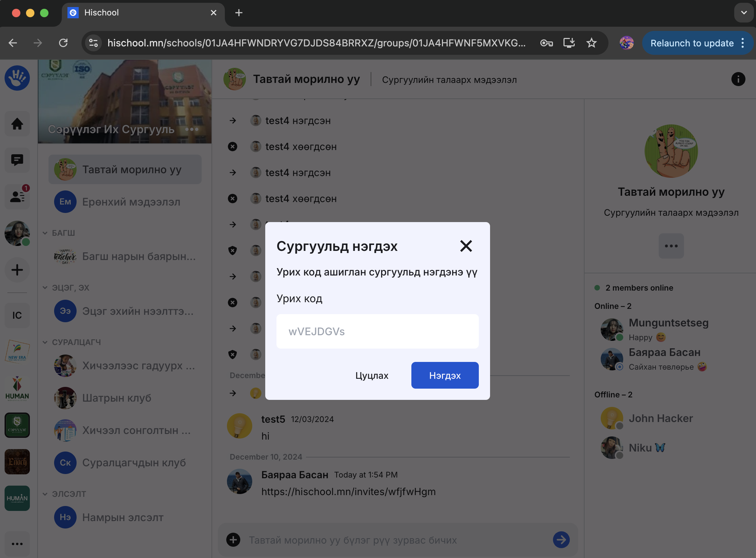Click the Цуцлах cancel button
This screenshot has height=558, width=756.
(372, 375)
